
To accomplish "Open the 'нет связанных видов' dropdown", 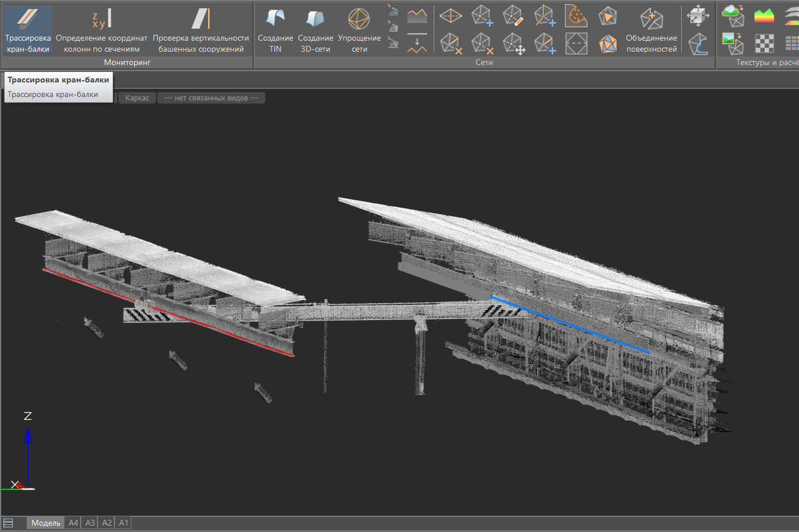I will [211, 98].
